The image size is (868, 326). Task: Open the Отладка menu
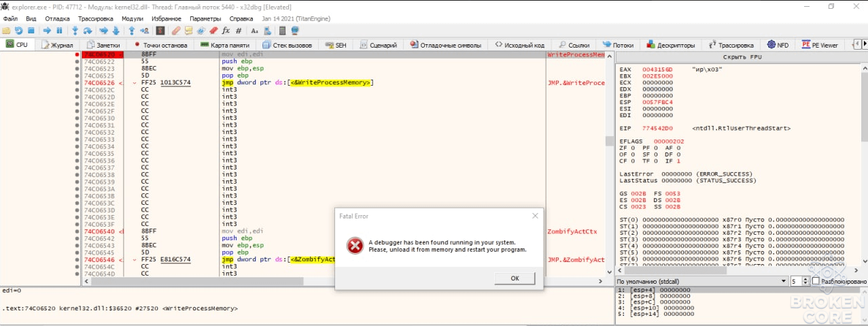[57, 18]
